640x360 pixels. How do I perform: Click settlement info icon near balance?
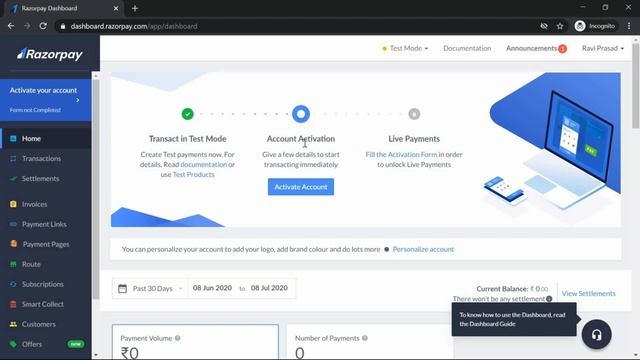[x=549, y=299]
